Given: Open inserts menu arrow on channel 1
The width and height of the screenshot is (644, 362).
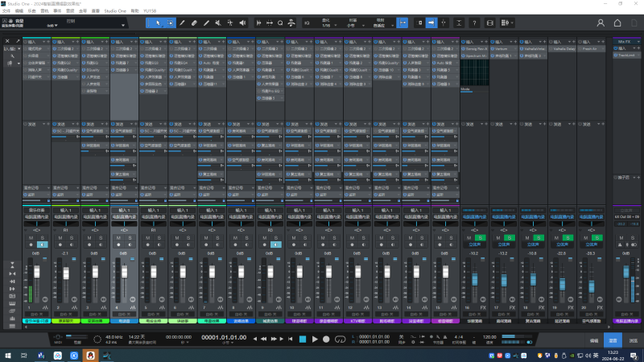Looking at the screenshot, I should [43, 42].
